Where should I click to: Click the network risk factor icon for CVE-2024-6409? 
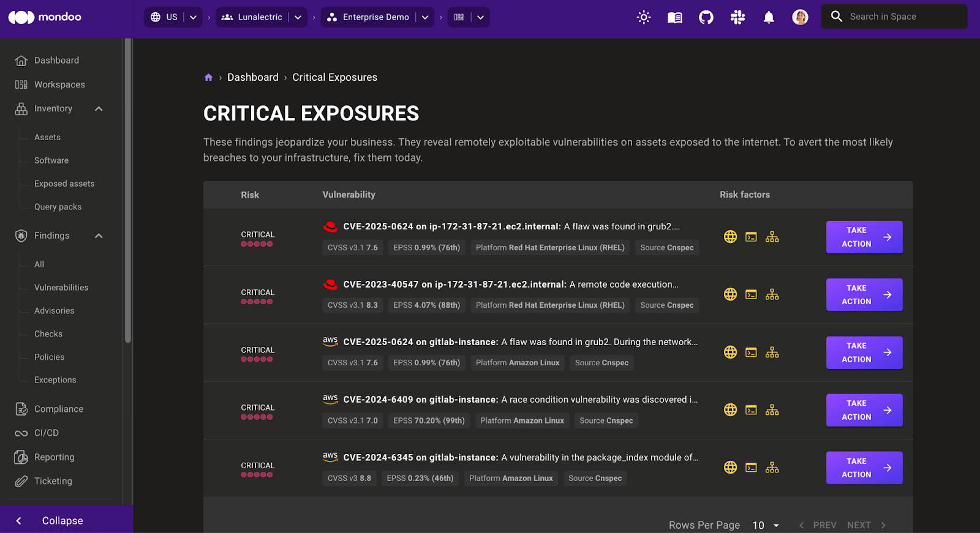point(772,410)
